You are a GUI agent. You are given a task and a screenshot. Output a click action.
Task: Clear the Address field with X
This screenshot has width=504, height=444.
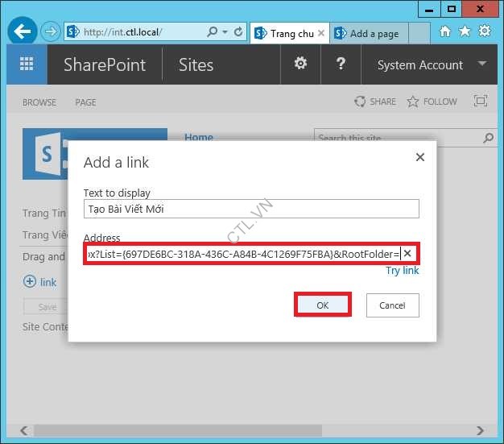pyautogui.click(x=407, y=254)
